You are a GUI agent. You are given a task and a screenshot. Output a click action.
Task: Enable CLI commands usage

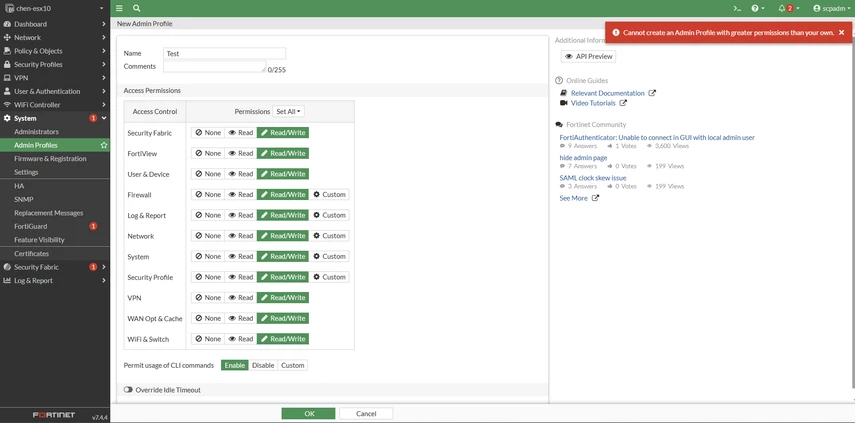coord(235,365)
